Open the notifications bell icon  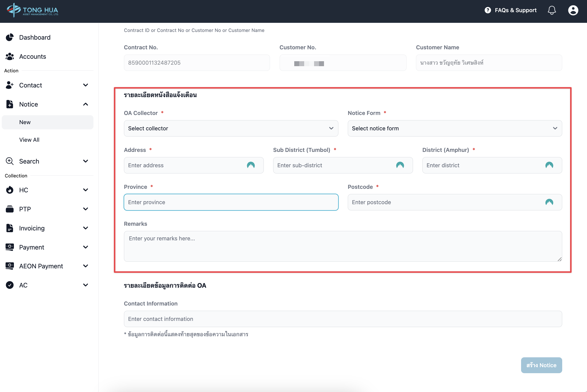[x=552, y=10]
